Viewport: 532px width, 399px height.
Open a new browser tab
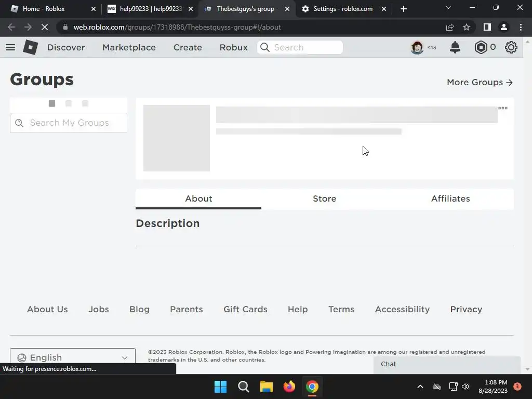tap(403, 9)
